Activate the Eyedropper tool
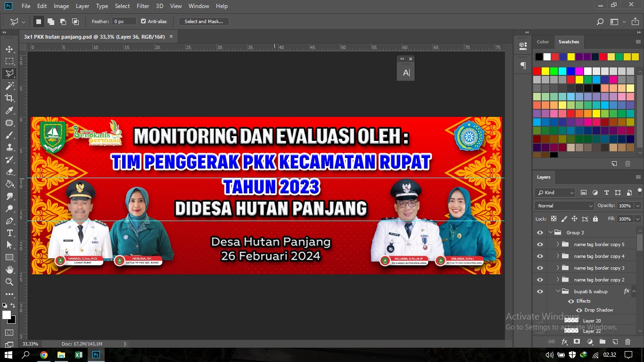Viewport: 644px width, 362px height. click(x=9, y=111)
